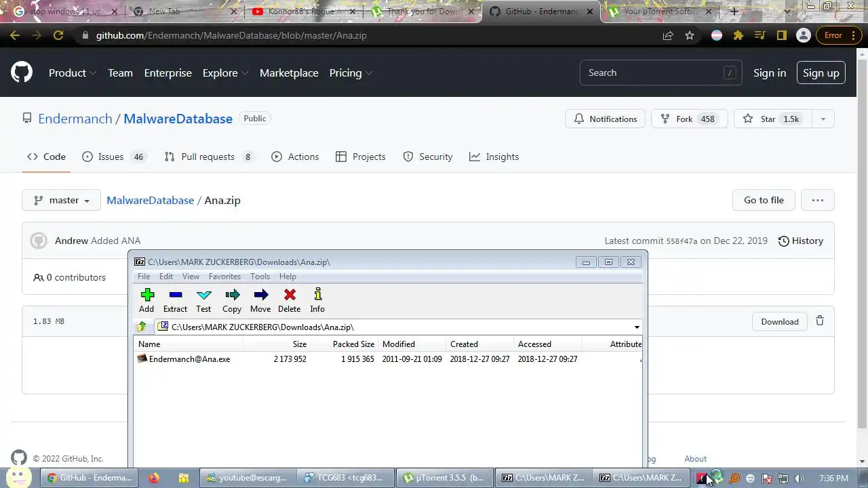
Task: Expand the Product dropdown in GitHub header
Action: (x=73, y=73)
